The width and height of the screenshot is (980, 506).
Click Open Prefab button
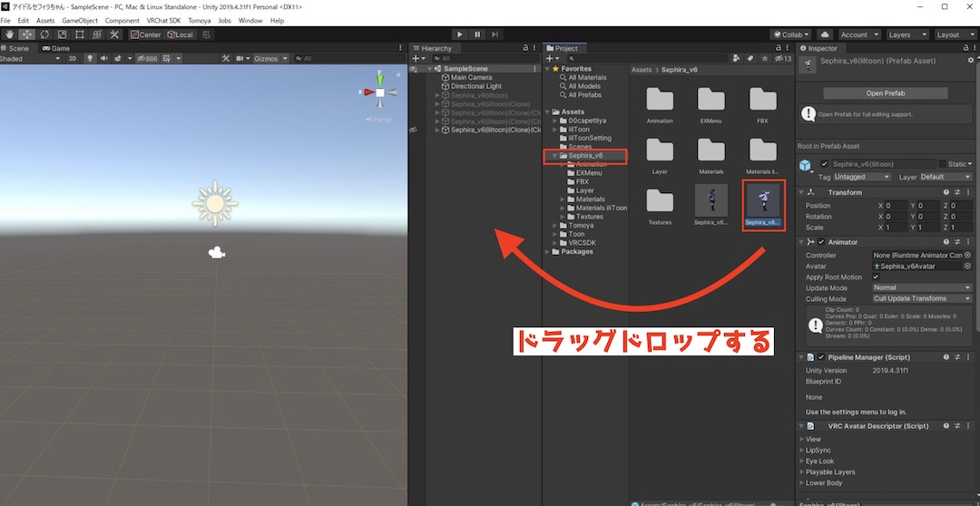(885, 93)
